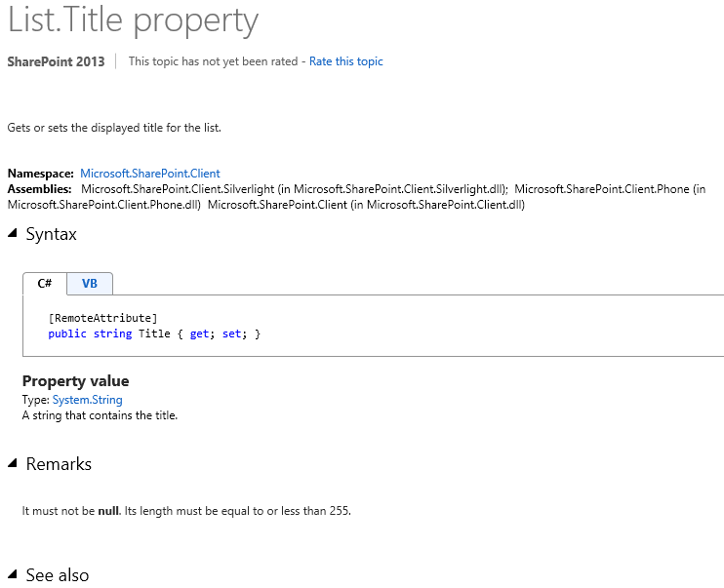Collapse the Syntax section triangle

point(13,233)
